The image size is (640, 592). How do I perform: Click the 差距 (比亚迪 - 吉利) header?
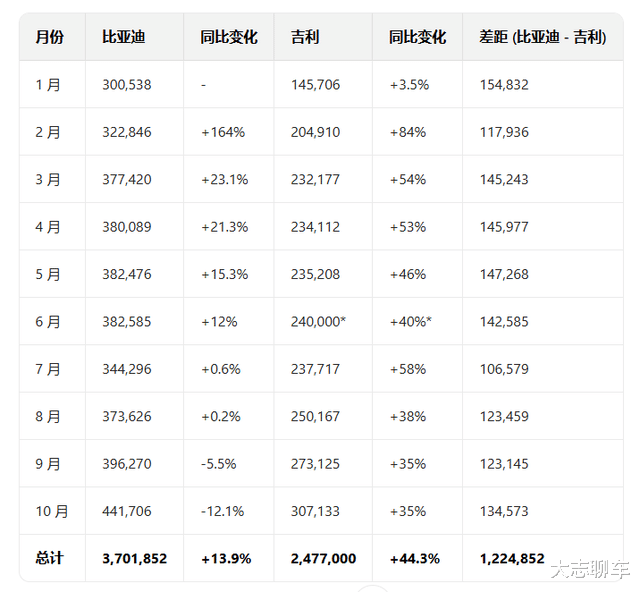coord(542,37)
